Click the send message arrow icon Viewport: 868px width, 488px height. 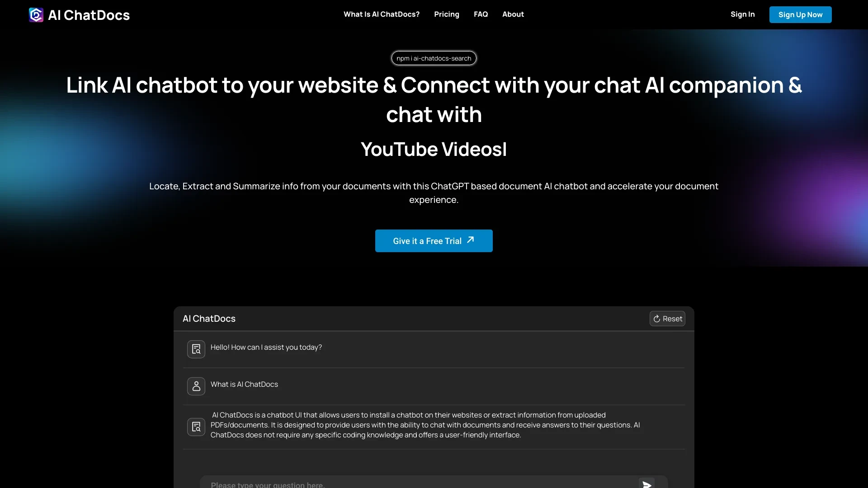pos(647,483)
